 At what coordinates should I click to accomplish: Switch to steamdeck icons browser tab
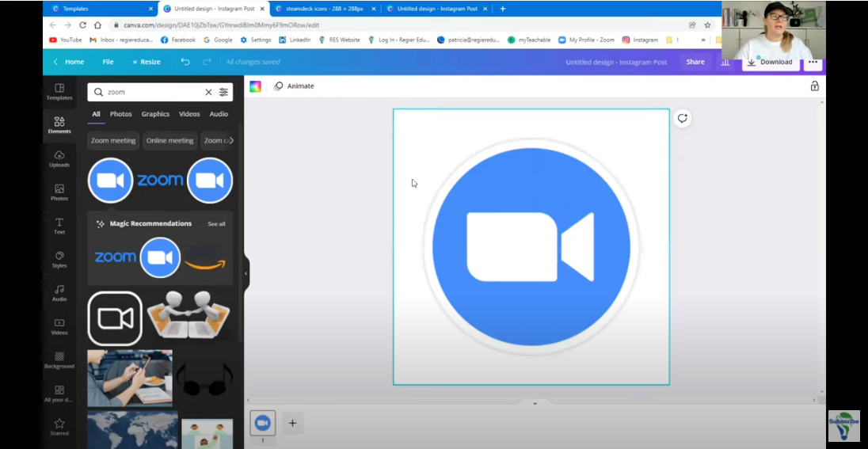(325, 9)
